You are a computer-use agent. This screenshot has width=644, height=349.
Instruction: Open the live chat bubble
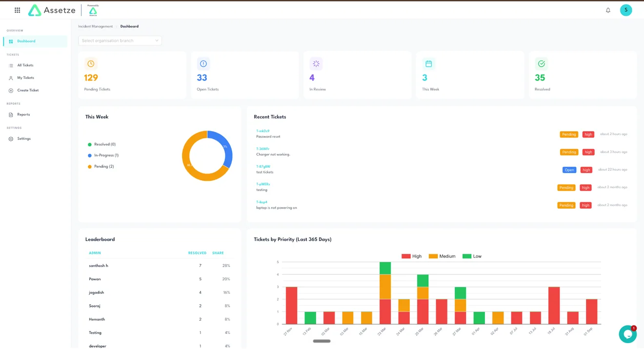click(x=627, y=334)
